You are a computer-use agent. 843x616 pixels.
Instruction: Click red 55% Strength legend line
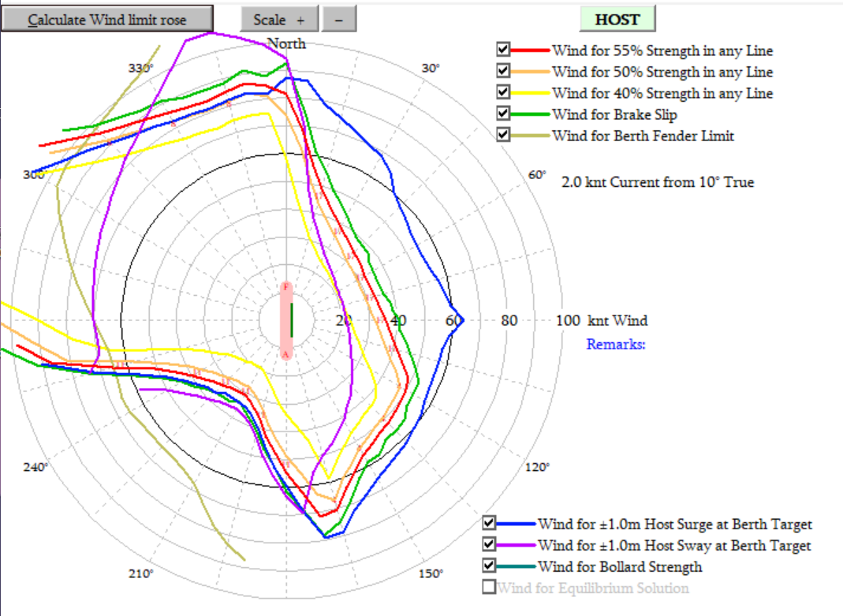(530, 50)
